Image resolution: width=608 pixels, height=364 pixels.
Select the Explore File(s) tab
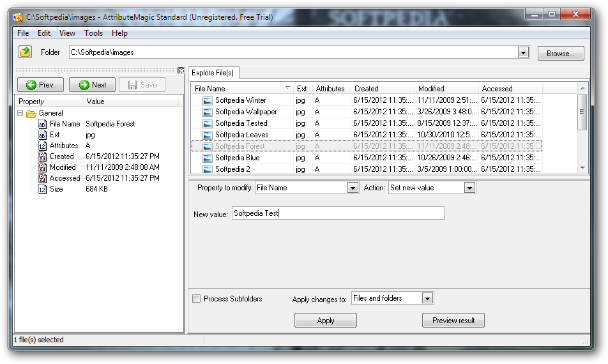(213, 73)
